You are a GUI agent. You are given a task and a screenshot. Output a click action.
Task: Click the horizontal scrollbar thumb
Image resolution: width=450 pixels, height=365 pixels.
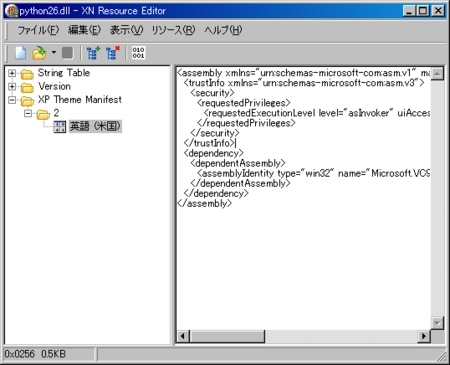227,336
